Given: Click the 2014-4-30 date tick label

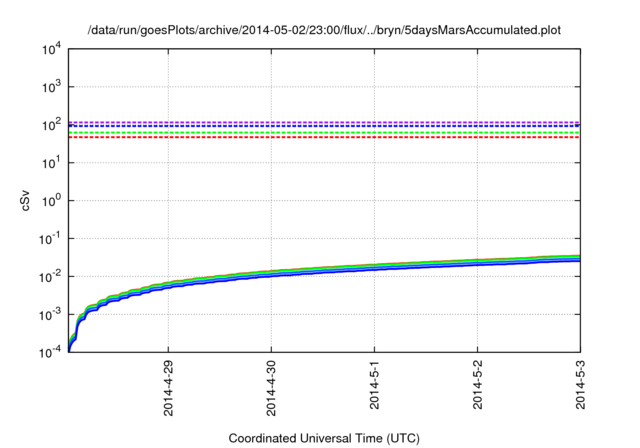Looking at the screenshot, I should (271, 388).
